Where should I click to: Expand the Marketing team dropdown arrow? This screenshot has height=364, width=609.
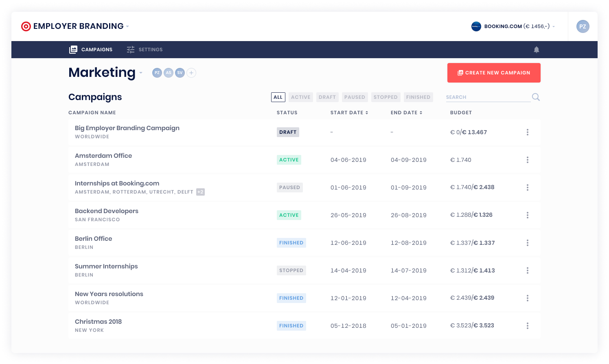(141, 73)
